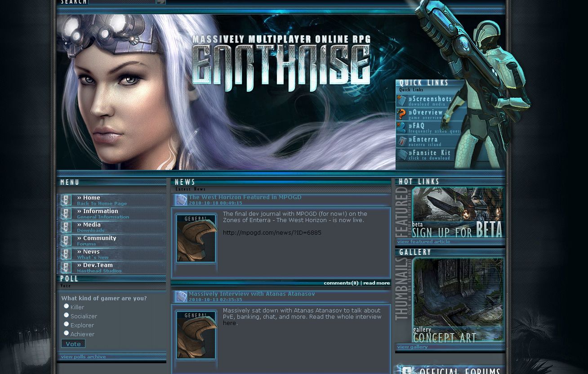This screenshot has width=588, height=374.
Task: Open Screenshots quick link icon
Action: (x=401, y=101)
